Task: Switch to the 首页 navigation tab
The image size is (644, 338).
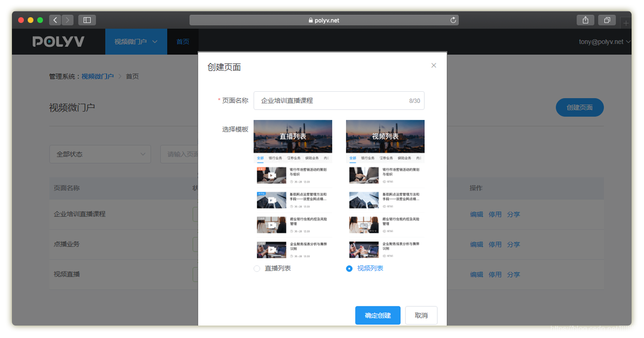Action: click(183, 42)
